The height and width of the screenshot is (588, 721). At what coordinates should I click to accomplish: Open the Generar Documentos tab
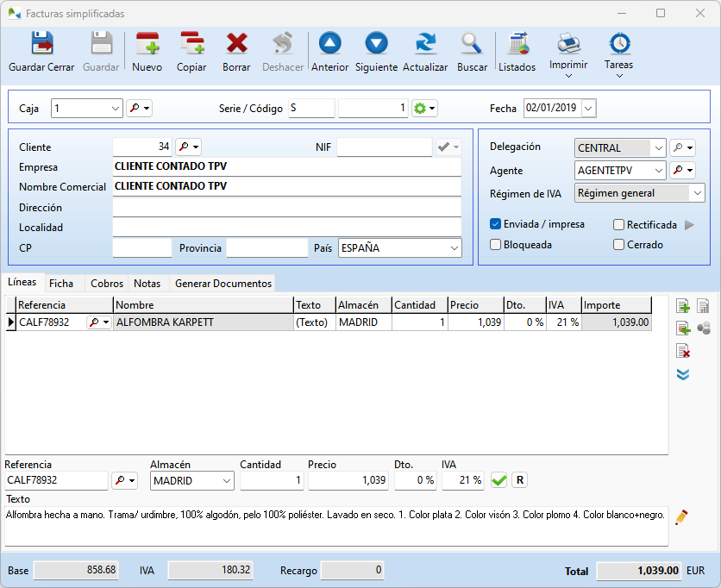[x=223, y=283]
